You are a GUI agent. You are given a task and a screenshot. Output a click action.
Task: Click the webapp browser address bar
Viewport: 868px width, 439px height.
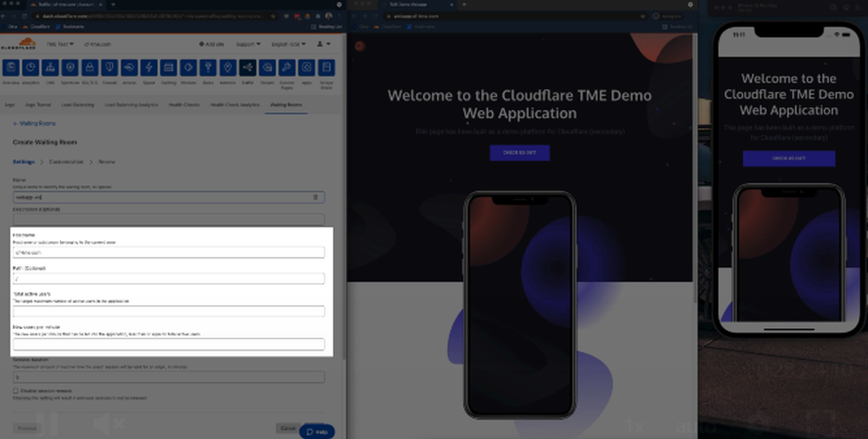tap(515, 16)
